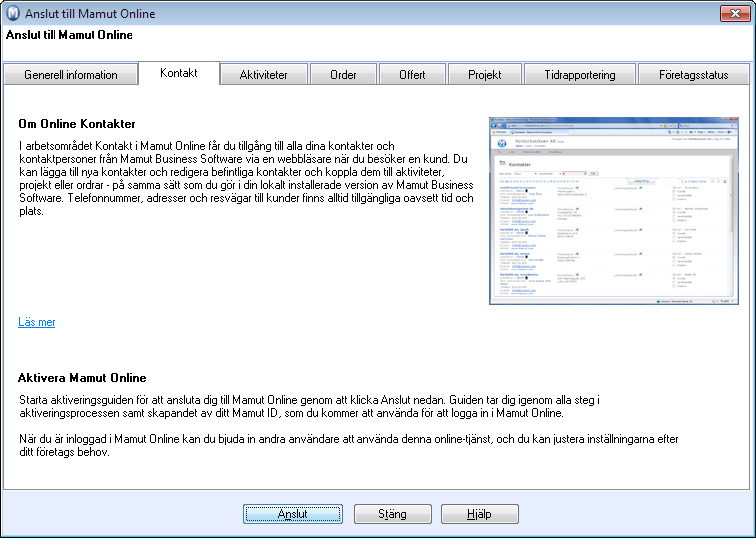Follow the Läs mer link
The width and height of the screenshot is (756, 538).
click(37, 322)
